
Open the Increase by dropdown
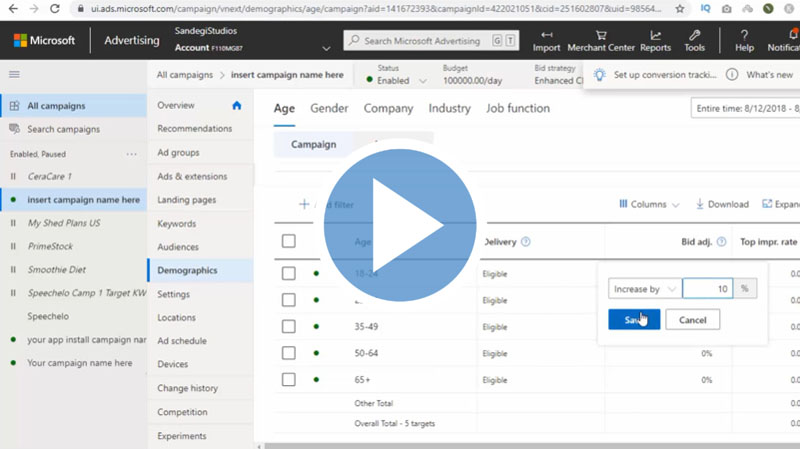(x=645, y=289)
